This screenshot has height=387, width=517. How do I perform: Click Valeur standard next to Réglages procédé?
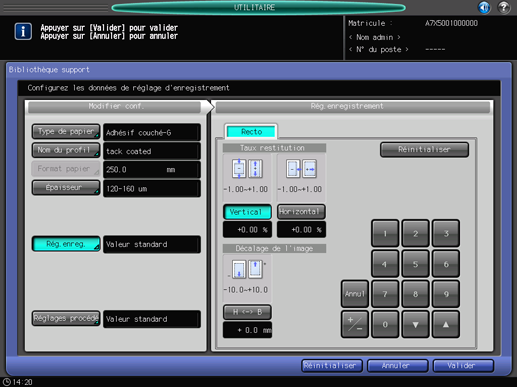(x=152, y=319)
